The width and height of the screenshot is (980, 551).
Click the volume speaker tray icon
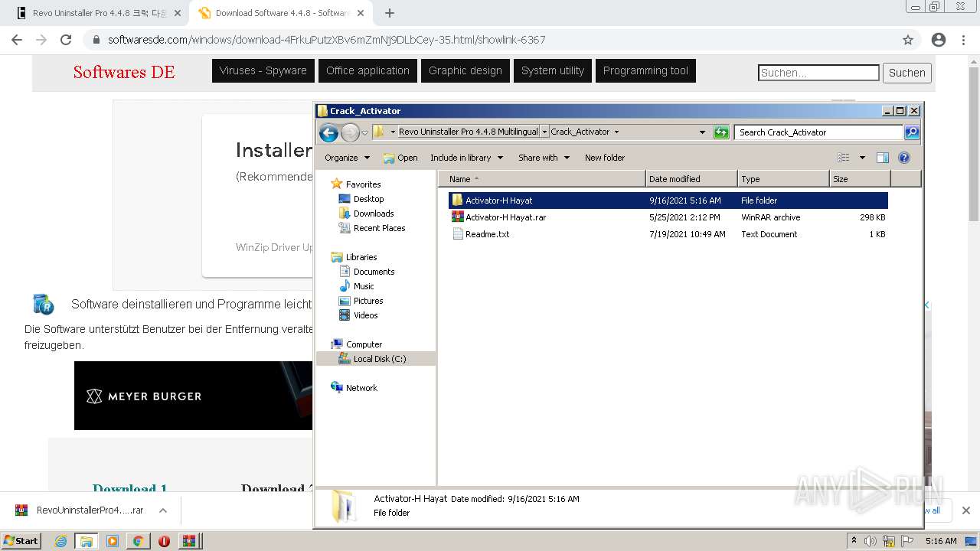(x=870, y=541)
